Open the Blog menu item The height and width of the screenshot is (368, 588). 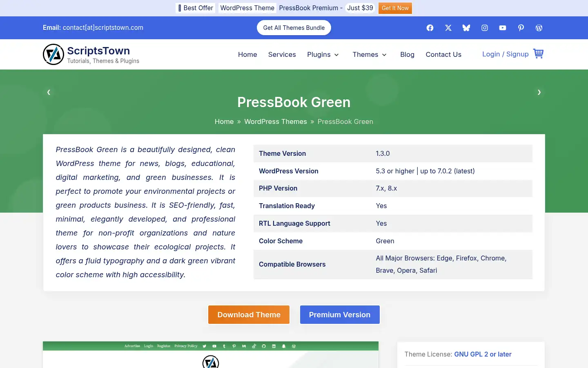(407, 54)
